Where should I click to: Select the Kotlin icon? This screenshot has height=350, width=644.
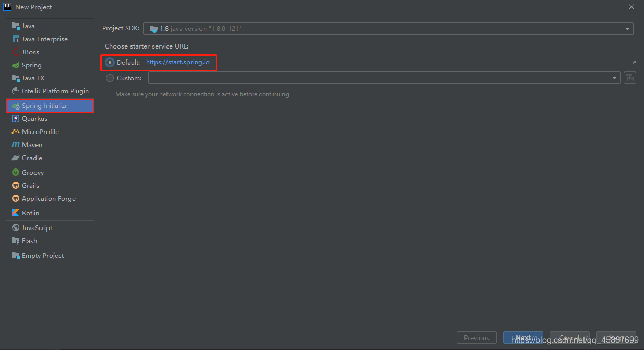[x=16, y=213]
